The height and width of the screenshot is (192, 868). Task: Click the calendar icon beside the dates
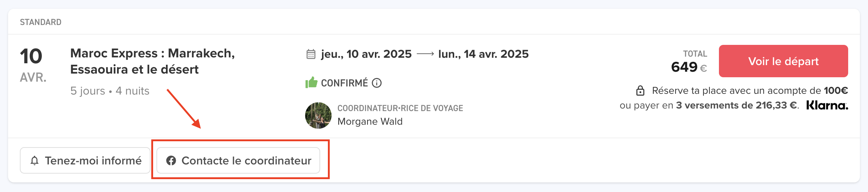[x=311, y=54]
